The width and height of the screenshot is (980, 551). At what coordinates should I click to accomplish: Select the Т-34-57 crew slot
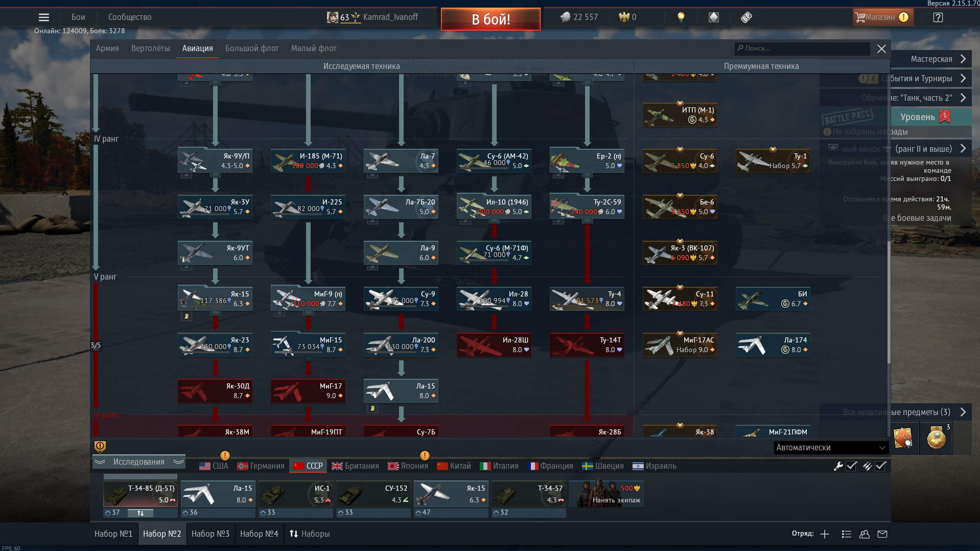[x=529, y=494]
